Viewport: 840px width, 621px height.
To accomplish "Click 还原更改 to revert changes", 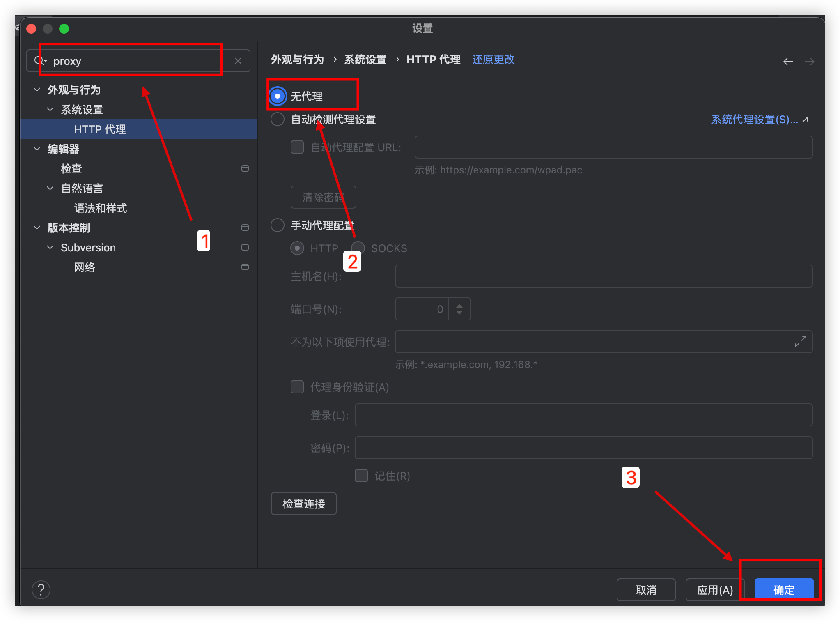I will pos(493,60).
